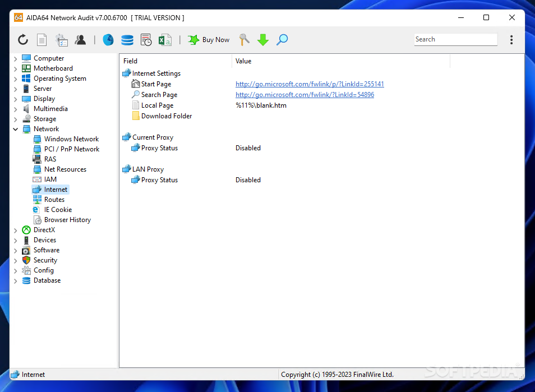Click the Buy Now button
Viewport: 535px width, 392px height.
point(209,40)
